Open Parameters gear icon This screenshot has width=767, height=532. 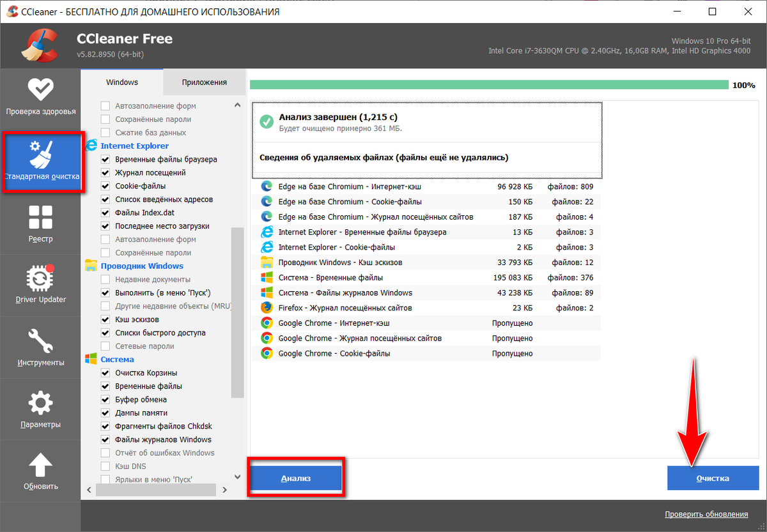[x=41, y=404]
